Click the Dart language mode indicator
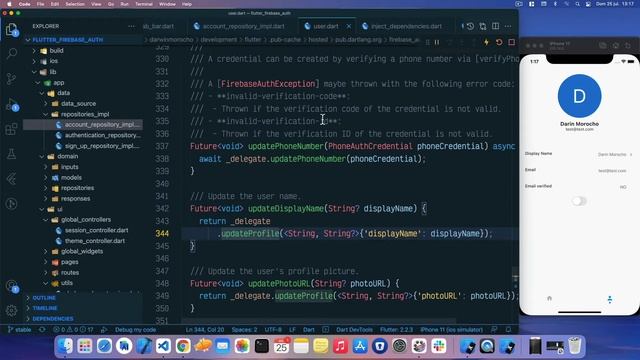This screenshot has height=360, width=640. (309, 330)
